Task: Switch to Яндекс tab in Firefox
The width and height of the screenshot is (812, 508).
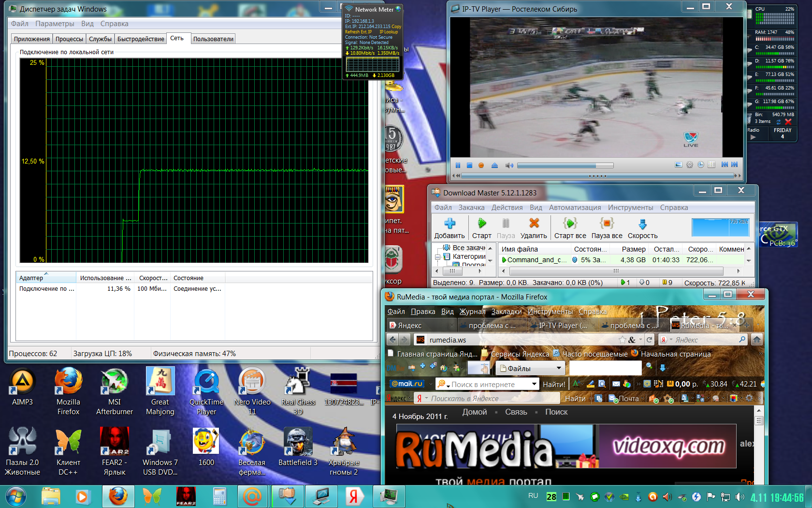Action: (x=422, y=326)
